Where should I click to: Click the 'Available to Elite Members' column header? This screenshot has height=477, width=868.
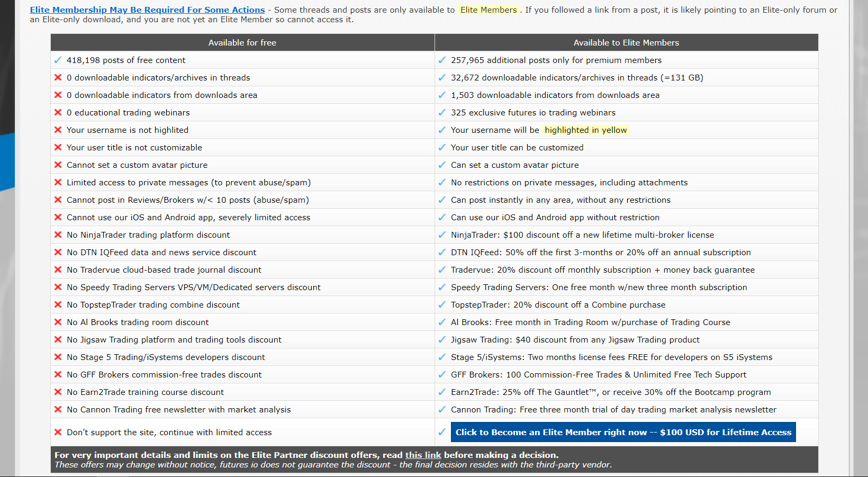click(x=626, y=42)
